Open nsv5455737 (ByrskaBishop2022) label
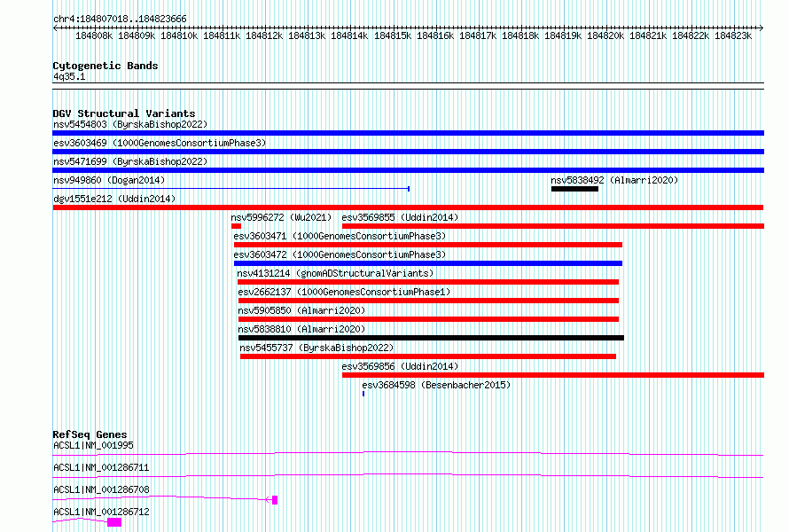The image size is (789, 532). click(x=316, y=348)
